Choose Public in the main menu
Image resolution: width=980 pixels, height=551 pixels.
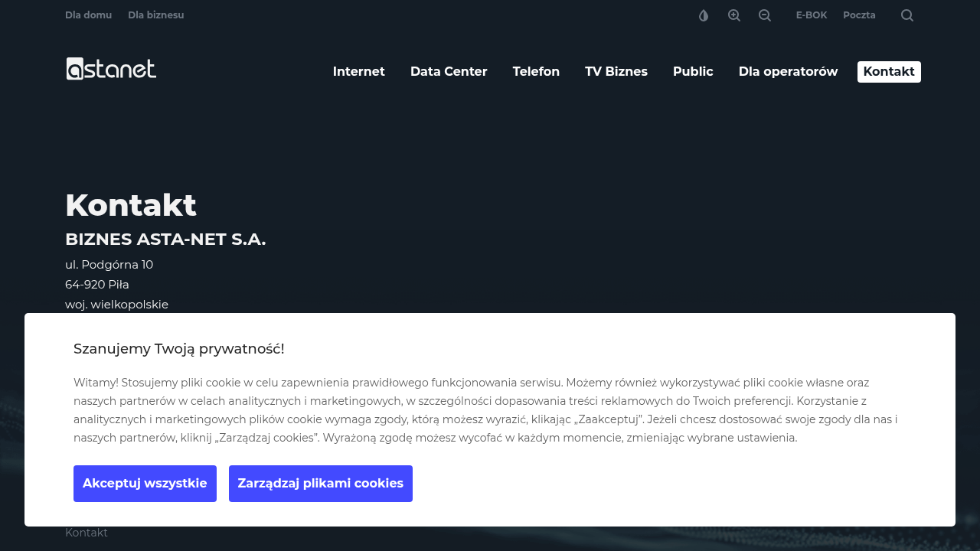693,72
